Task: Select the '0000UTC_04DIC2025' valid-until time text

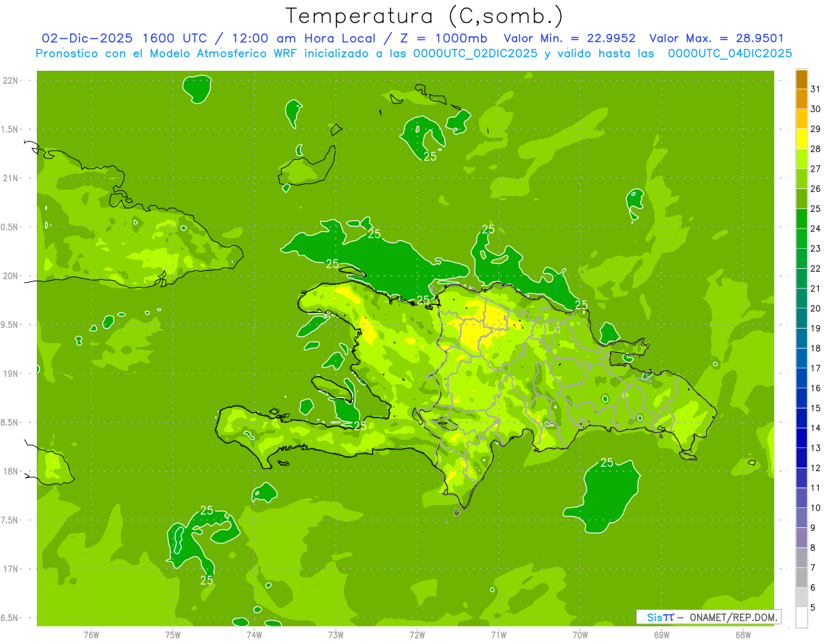Action: click(x=730, y=53)
